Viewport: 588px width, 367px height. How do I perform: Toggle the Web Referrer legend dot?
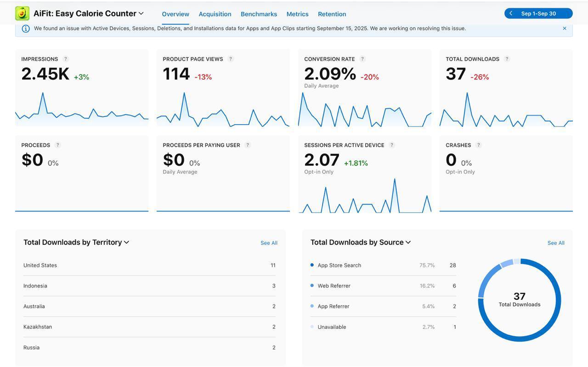tap(312, 286)
